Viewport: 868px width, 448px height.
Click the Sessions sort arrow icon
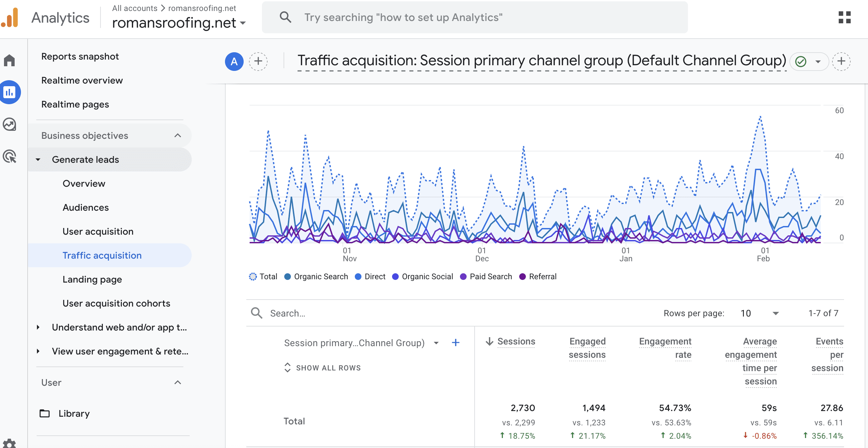point(489,341)
